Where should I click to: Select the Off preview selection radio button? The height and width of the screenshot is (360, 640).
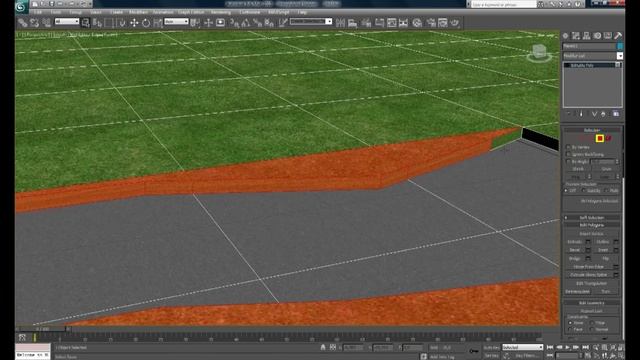click(567, 191)
